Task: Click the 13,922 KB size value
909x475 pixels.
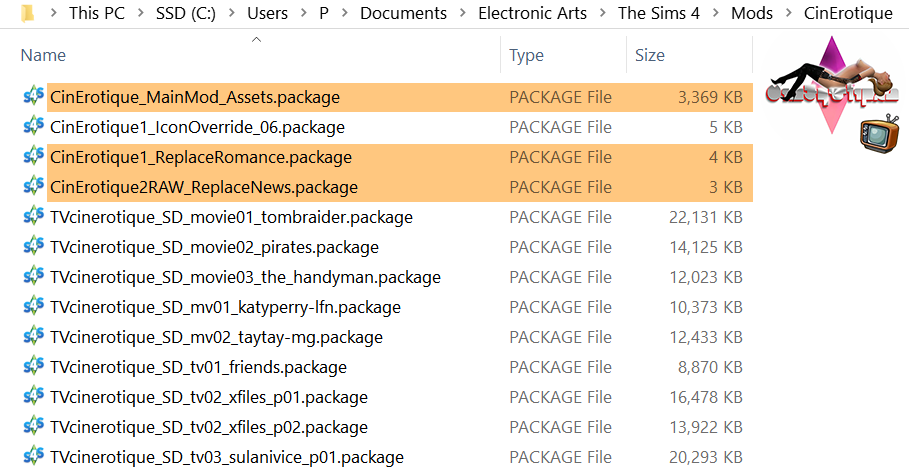Action: (706, 427)
